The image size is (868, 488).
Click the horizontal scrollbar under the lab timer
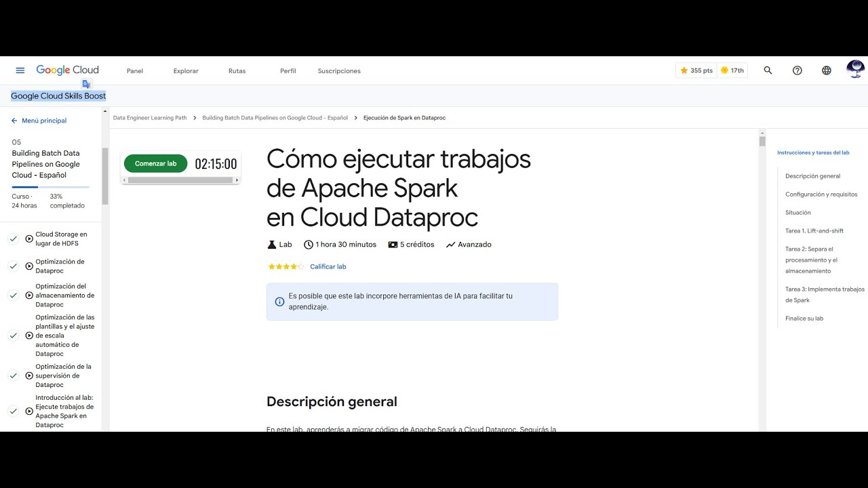[180, 180]
